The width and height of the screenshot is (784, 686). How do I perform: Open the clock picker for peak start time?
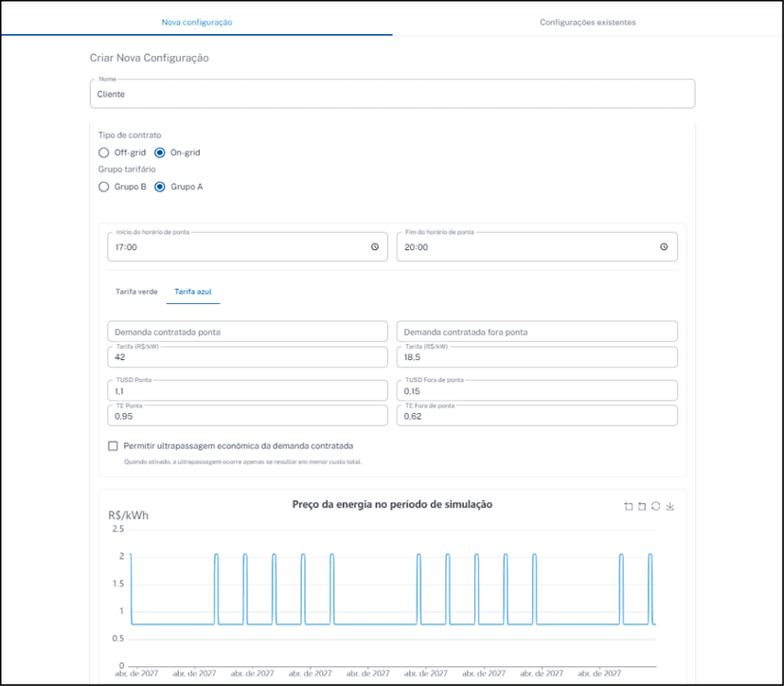click(375, 247)
